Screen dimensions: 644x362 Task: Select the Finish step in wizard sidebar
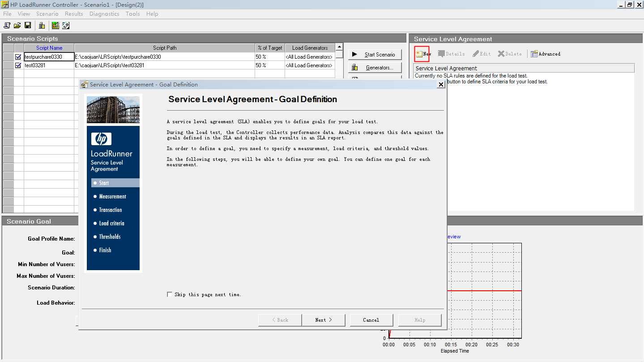[105, 250]
